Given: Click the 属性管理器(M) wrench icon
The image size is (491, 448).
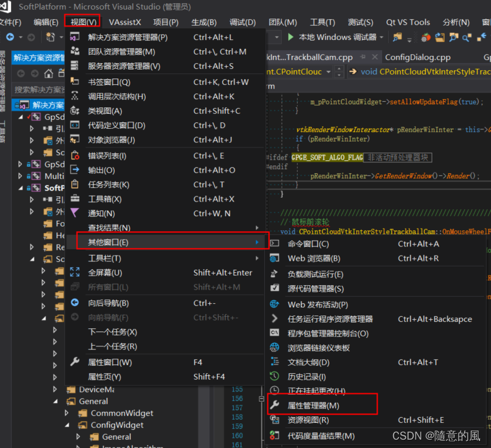Looking at the screenshot, I should (x=274, y=405).
